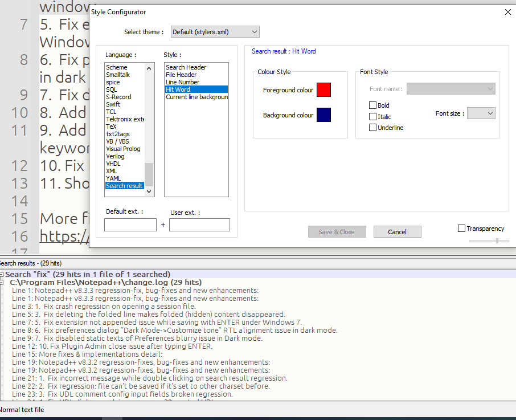This screenshot has width=516, height=420.
Task: Open the Font name combo box
Action: click(x=451, y=89)
